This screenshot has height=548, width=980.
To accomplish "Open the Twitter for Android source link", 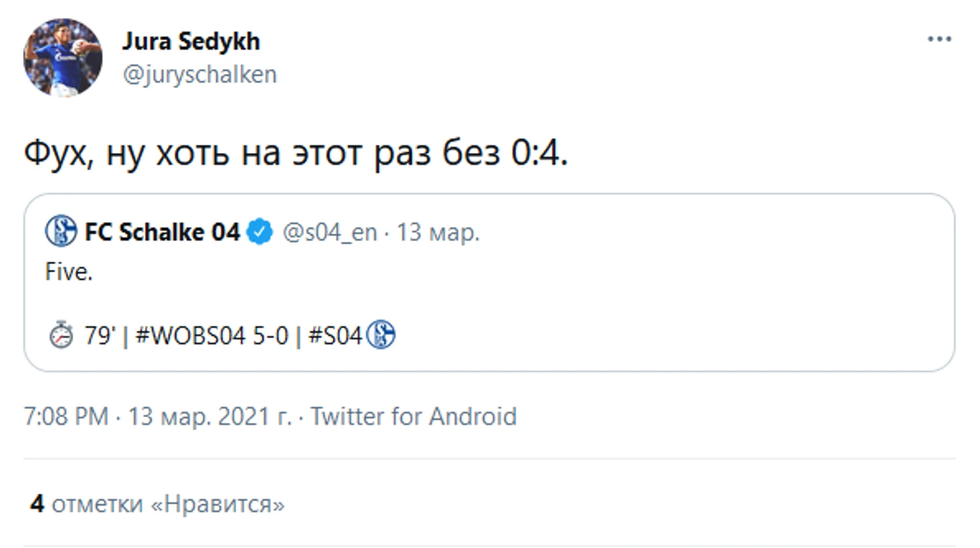I will (x=413, y=417).
